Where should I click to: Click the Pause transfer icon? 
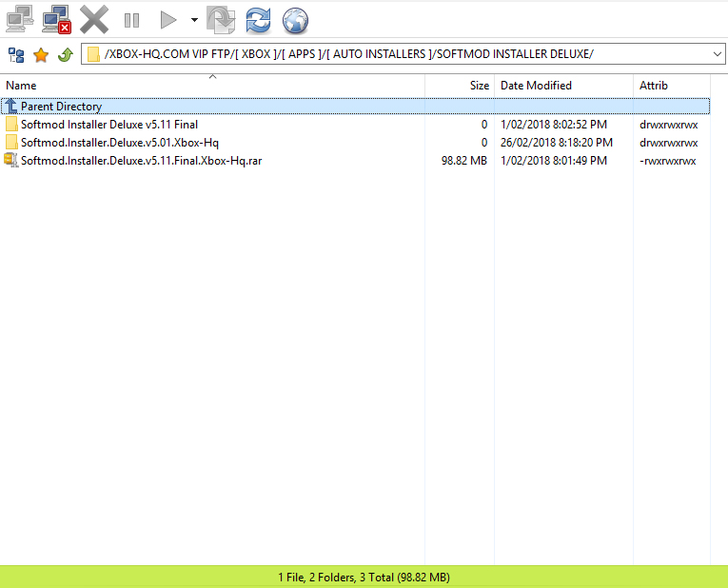132,20
